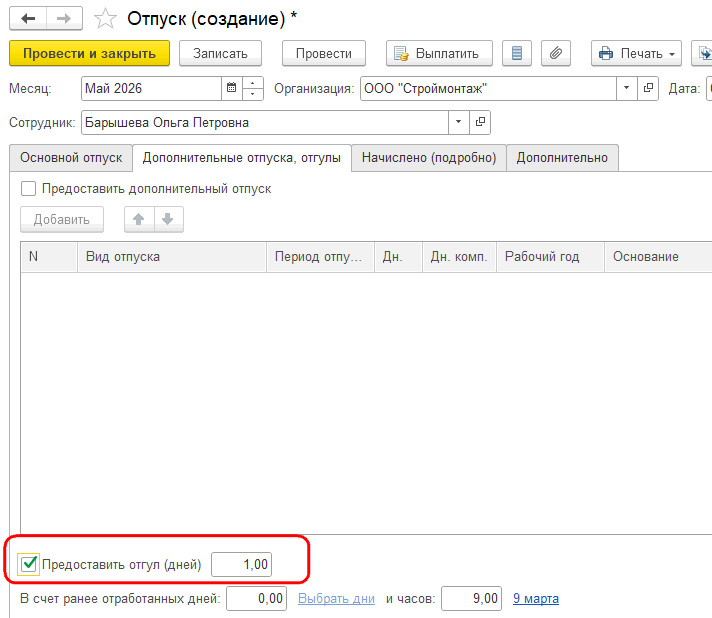Open the Сотрудник card with open-form icon
This screenshot has width=712, height=618.
(480, 122)
